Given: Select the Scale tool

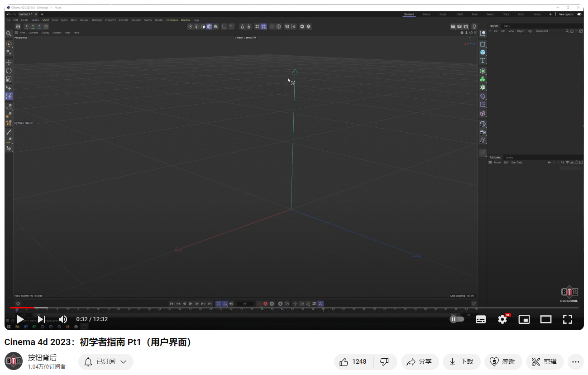Looking at the screenshot, I should click(x=9, y=79).
